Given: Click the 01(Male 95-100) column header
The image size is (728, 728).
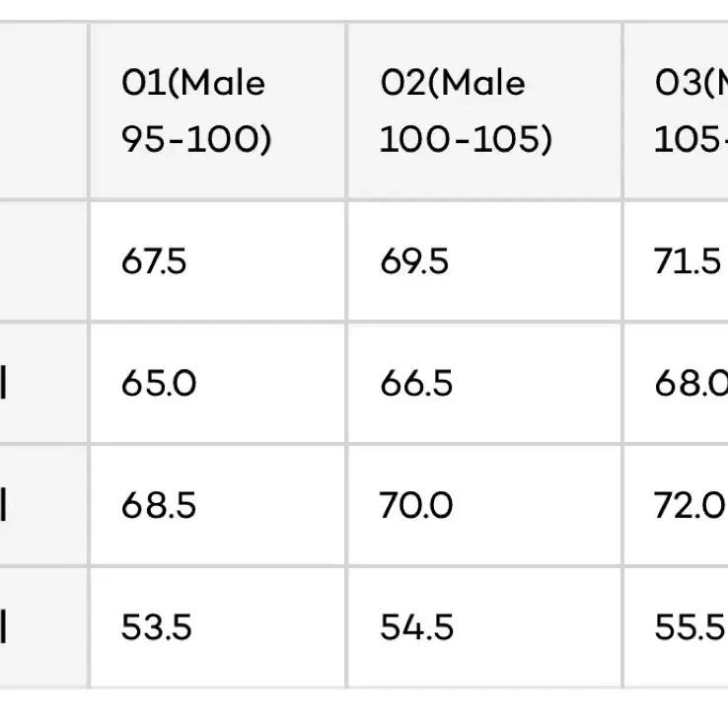Looking at the screenshot, I should pos(217,110).
